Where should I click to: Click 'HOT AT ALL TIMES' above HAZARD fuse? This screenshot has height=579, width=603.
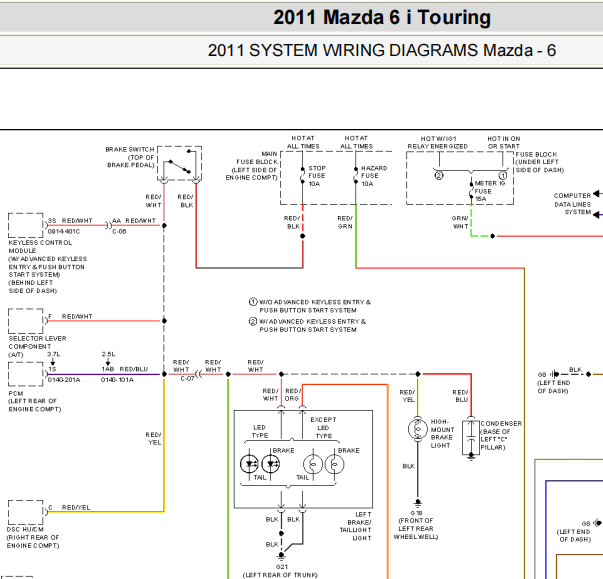[x=356, y=142]
